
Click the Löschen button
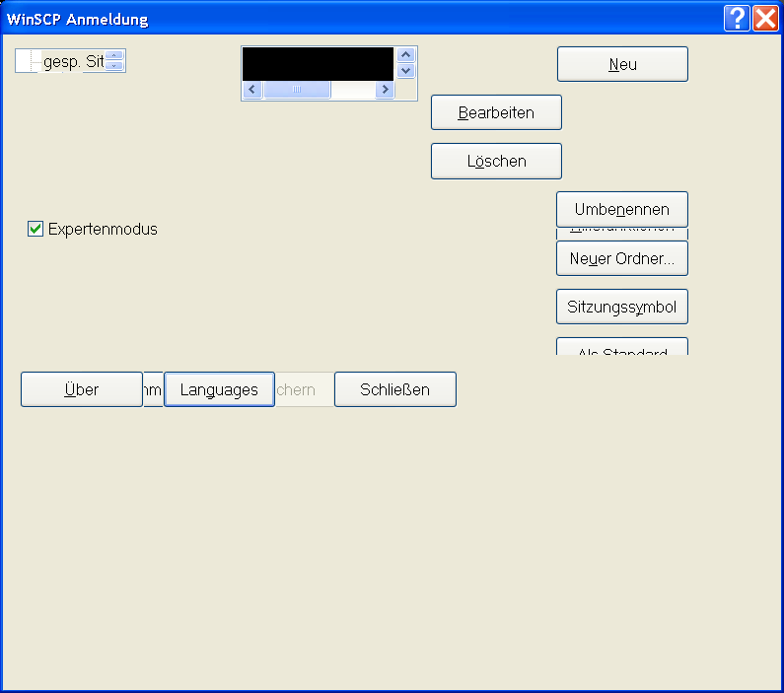coord(496,161)
